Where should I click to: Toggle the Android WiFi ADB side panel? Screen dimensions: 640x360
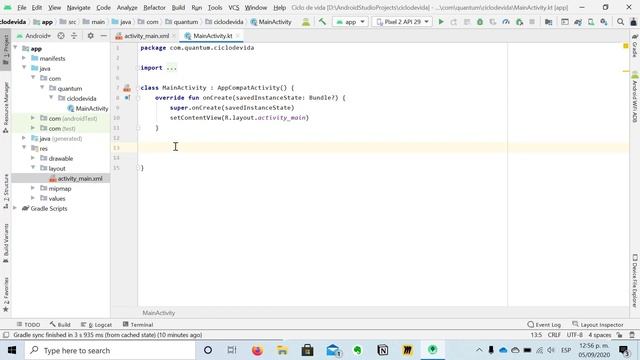click(635, 98)
